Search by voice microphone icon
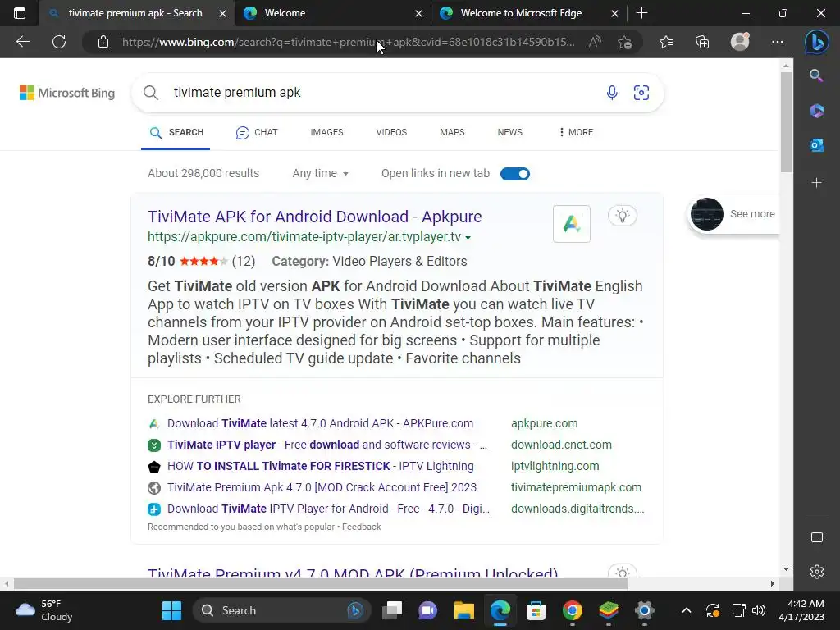The width and height of the screenshot is (840, 630). coord(612,93)
